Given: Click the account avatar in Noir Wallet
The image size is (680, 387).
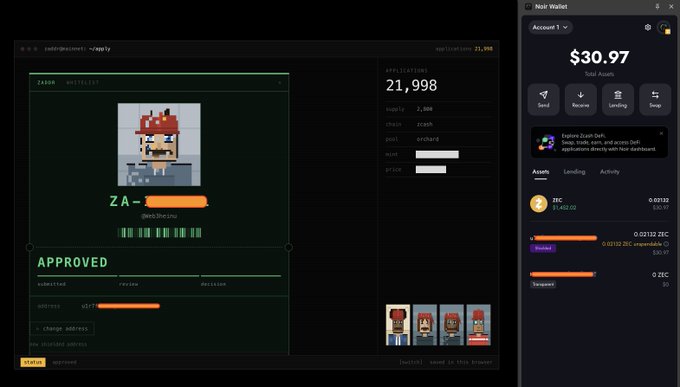Looking at the screenshot, I should [x=664, y=28].
